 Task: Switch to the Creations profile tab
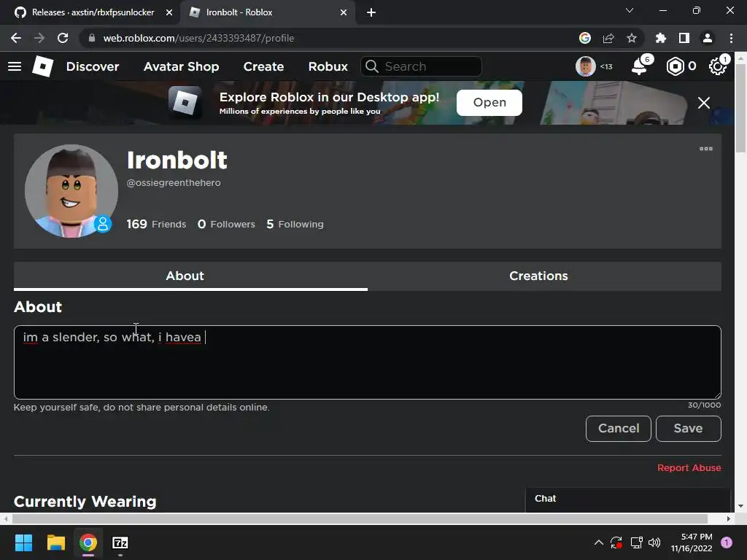[x=544, y=276]
